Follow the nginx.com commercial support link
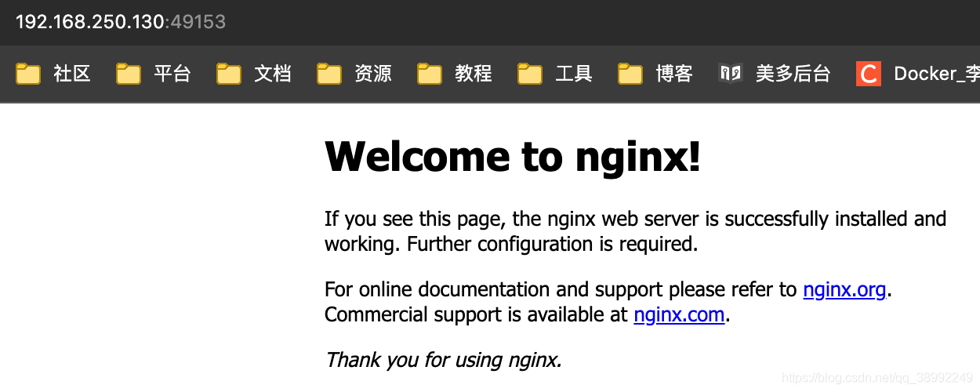The width and height of the screenshot is (980, 392). 679,315
